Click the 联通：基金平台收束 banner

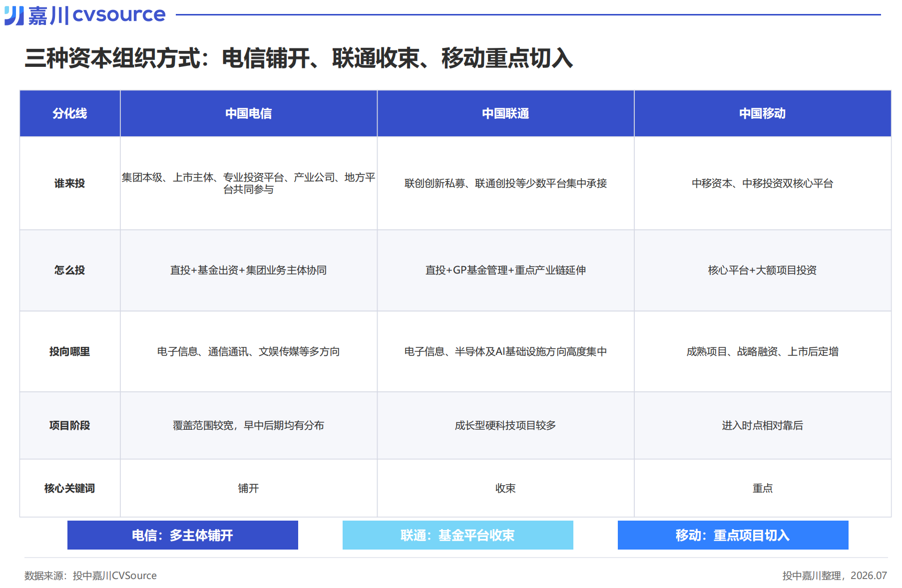[x=458, y=535]
